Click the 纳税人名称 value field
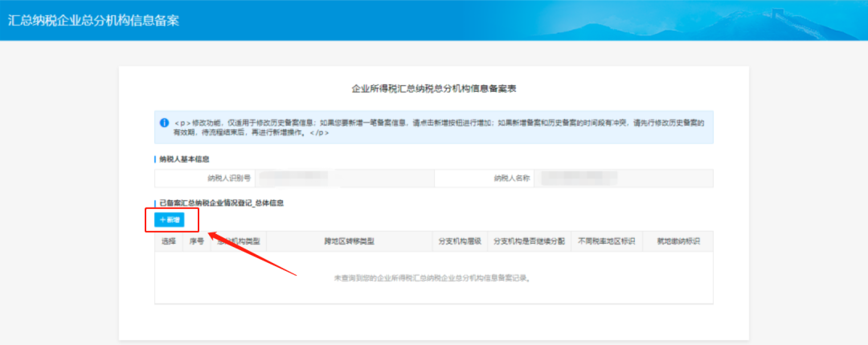 pyautogui.click(x=624, y=179)
